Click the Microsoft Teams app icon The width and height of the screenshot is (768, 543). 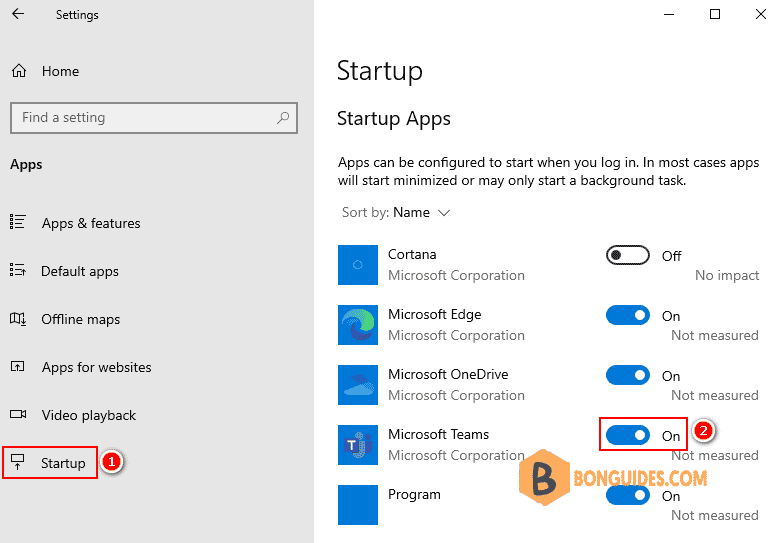coord(358,445)
